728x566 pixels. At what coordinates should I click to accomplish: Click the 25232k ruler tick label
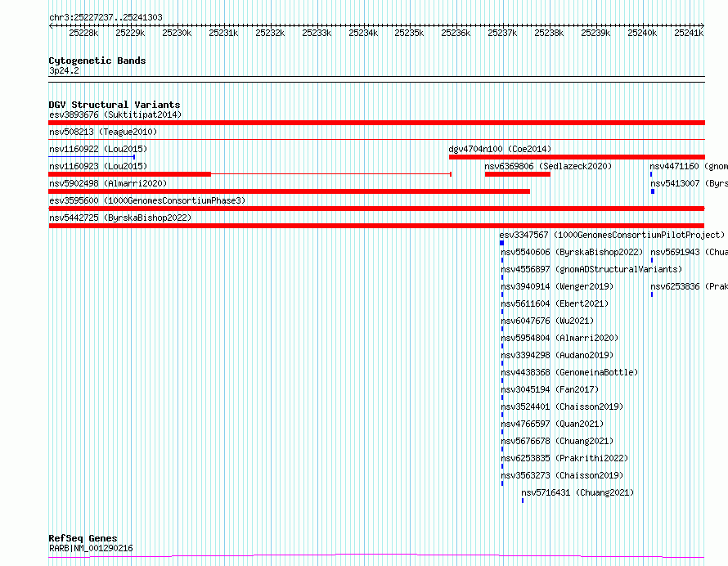(270, 34)
